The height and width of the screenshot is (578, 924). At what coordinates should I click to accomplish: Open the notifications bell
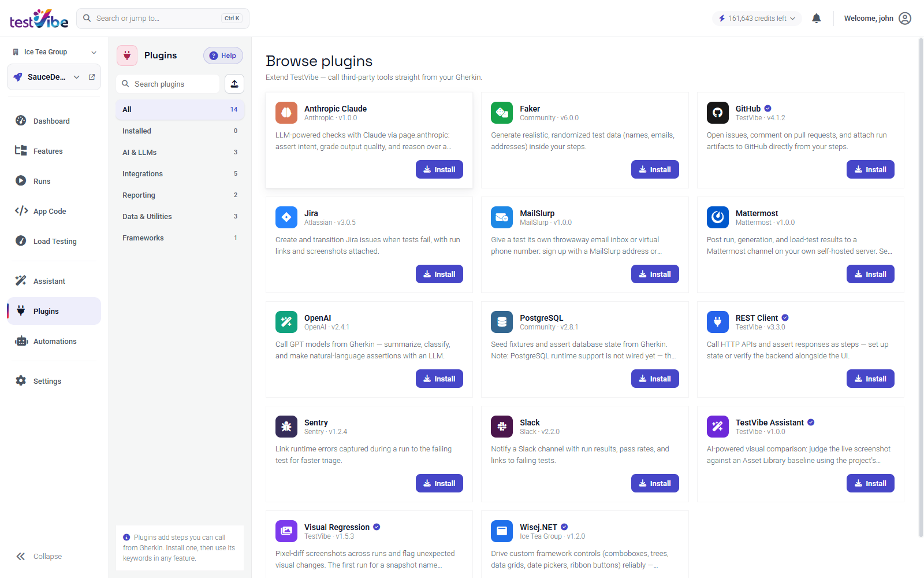point(817,18)
